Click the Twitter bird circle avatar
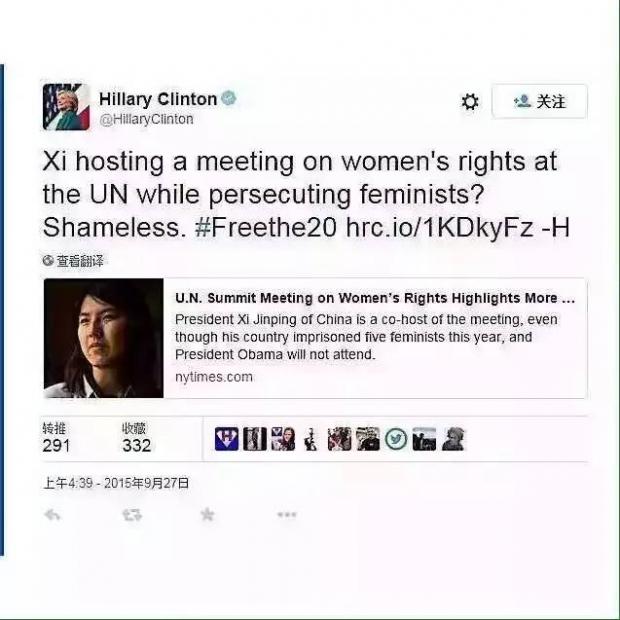This screenshot has width=620, height=620. [396, 439]
